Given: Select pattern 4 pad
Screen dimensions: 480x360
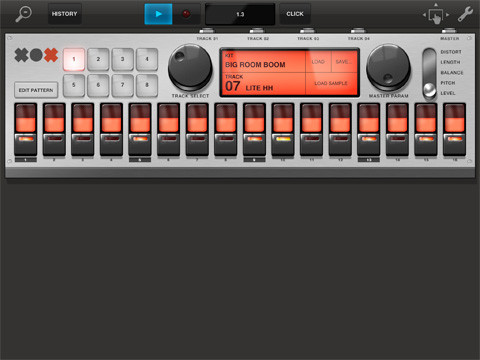Looking at the screenshot, I should (147, 59).
